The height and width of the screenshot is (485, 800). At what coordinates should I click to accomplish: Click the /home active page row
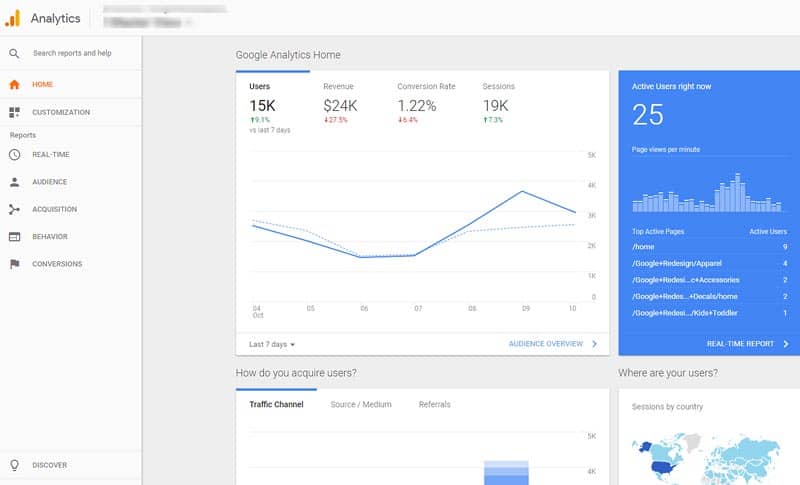(709, 247)
